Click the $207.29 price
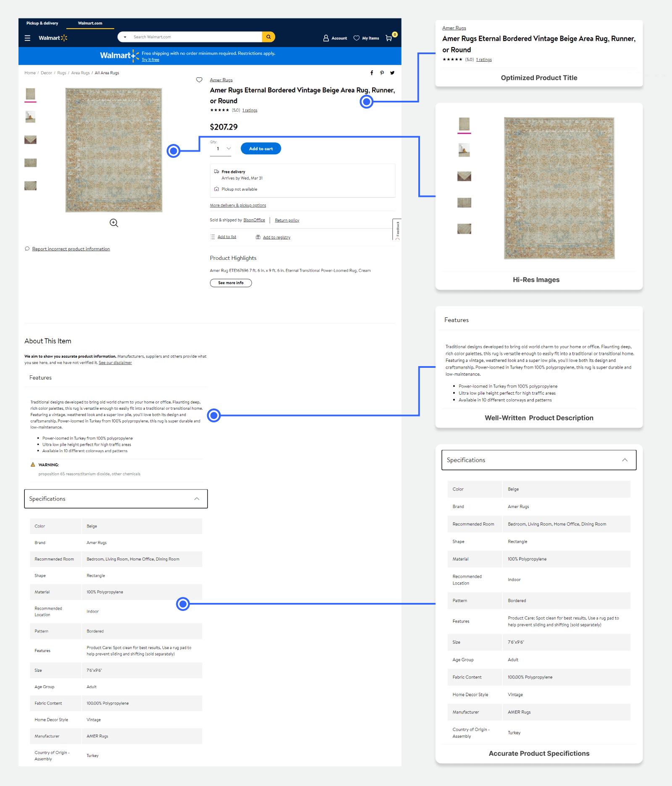Viewport: 672px width, 786px height. click(x=224, y=127)
